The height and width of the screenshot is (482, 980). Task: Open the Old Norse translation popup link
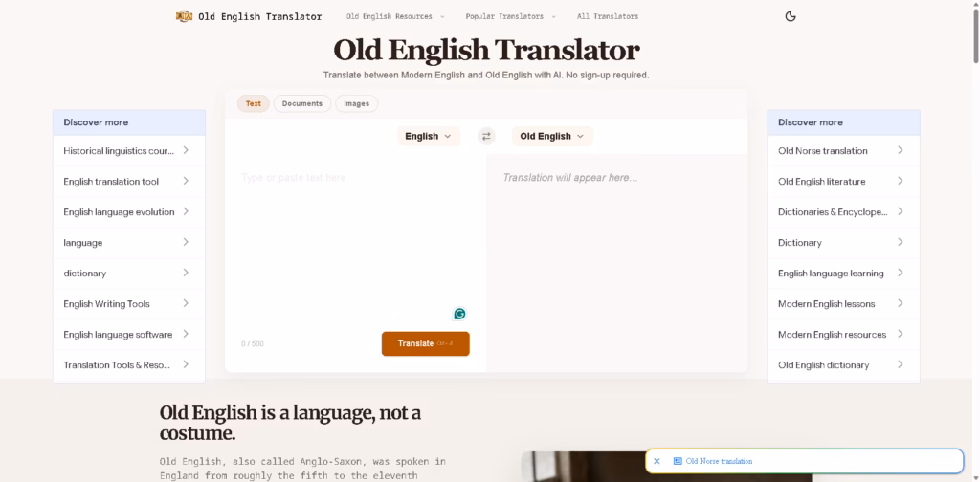[x=719, y=461]
